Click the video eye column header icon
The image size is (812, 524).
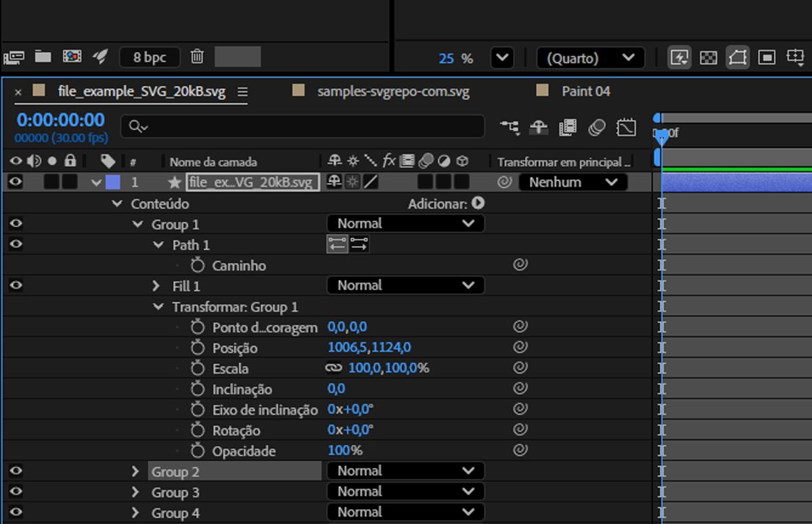click(16, 161)
